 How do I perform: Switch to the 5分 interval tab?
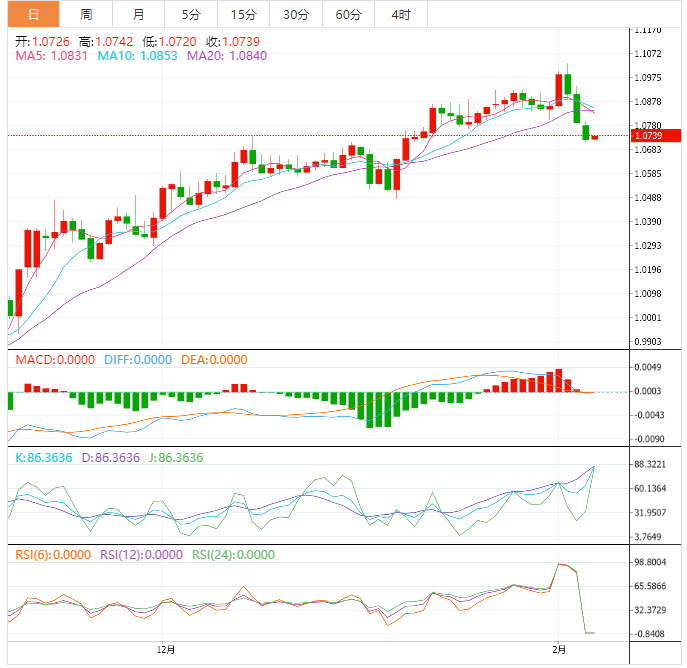190,14
